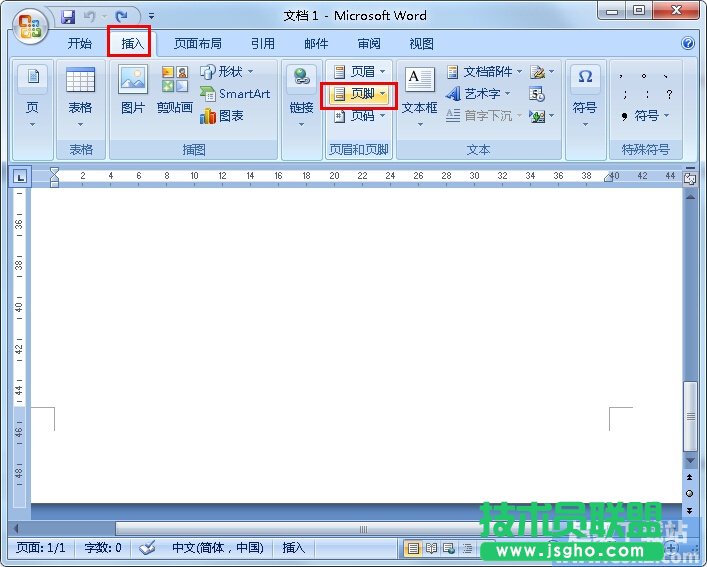Click the vertical scrollbar down arrow
The width and height of the screenshot is (707, 567).
point(690,461)
